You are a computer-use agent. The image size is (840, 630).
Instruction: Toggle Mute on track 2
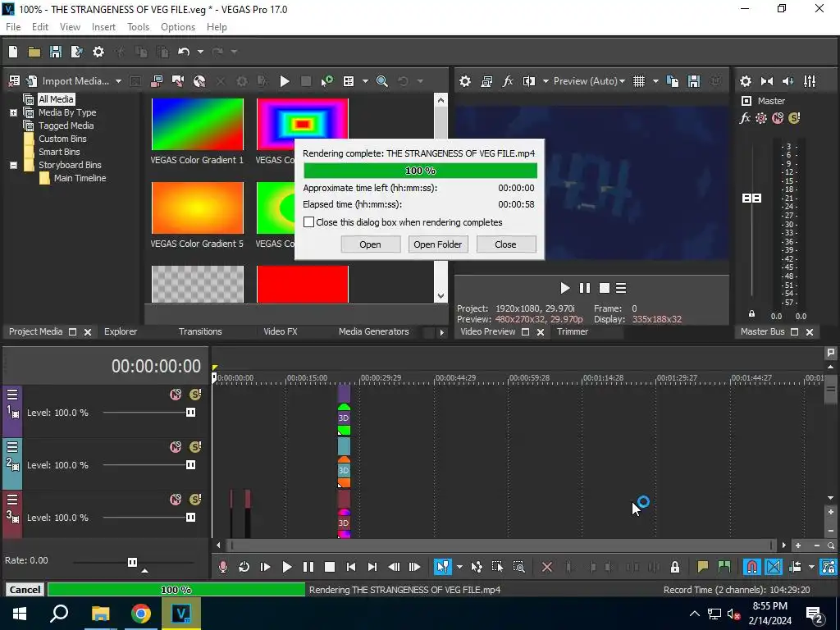click(x=176, y=447)
